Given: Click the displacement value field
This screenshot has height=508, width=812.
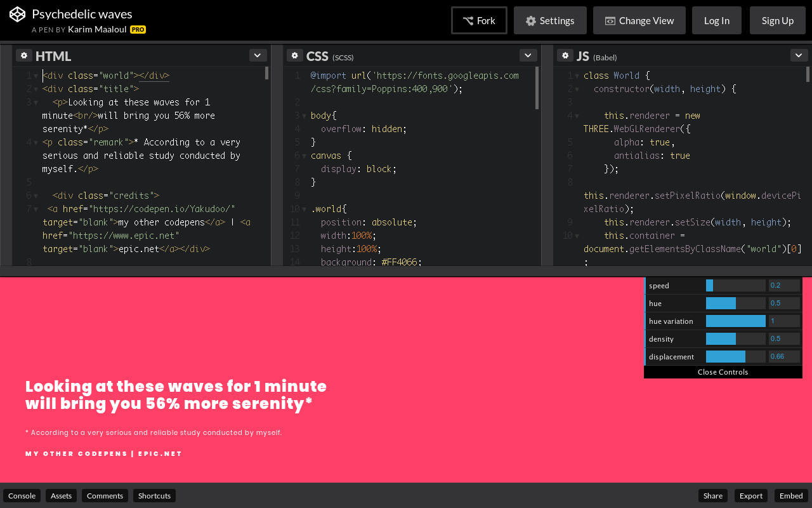Looking at the screenshot, I should pos(784,357).
